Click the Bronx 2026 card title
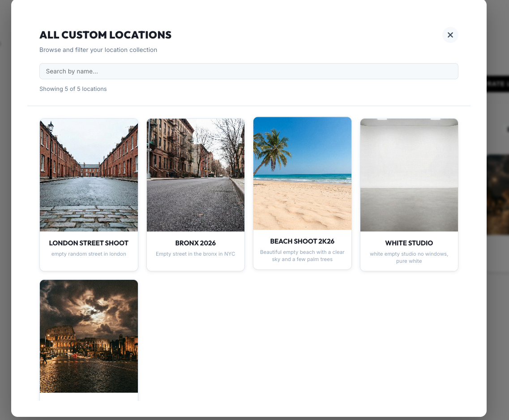 coord(196,243)
